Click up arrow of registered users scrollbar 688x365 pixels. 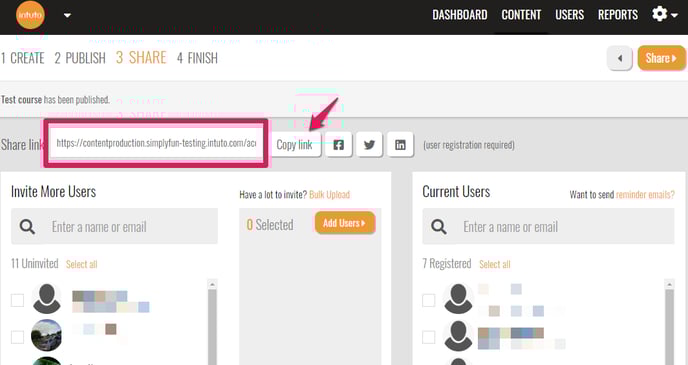(x=669, y=284)
